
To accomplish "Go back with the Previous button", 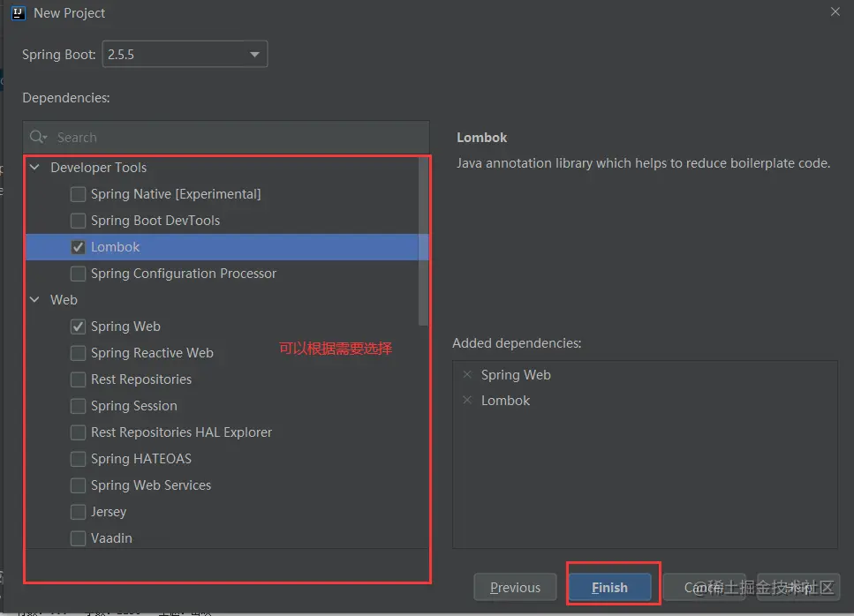I will (515, 587).
